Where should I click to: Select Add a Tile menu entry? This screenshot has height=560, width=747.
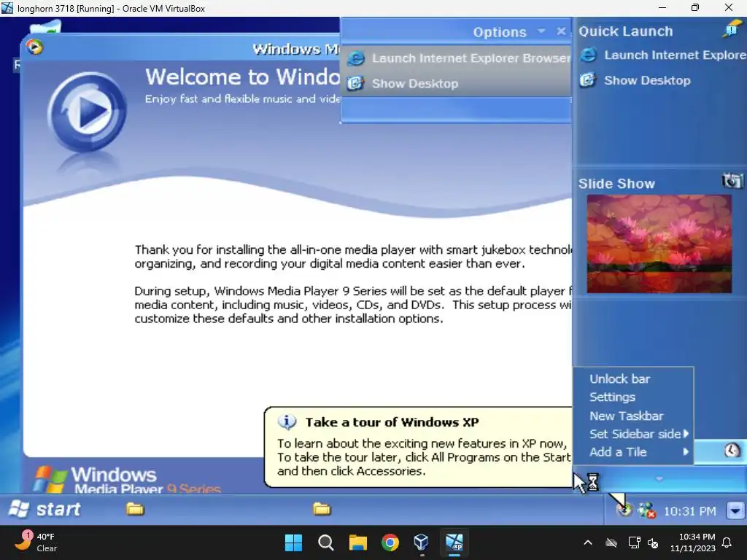[618, 452]
